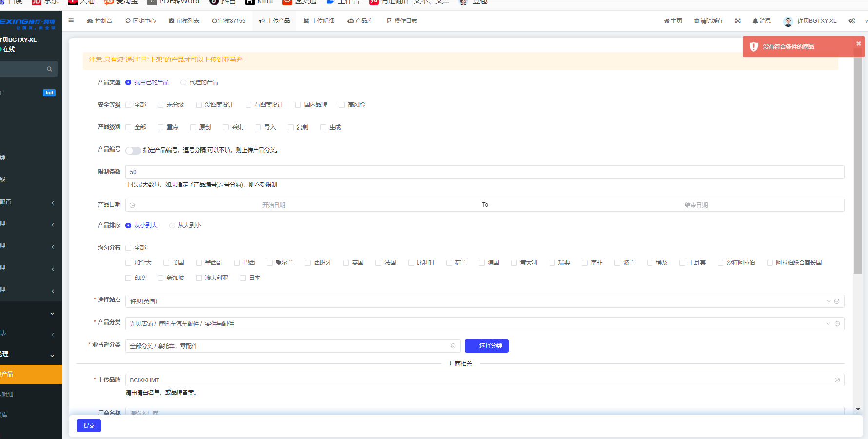Screen dimensions: 868x439
Task: Switch to the 上传明细 tab
Action: pos(319,21)
